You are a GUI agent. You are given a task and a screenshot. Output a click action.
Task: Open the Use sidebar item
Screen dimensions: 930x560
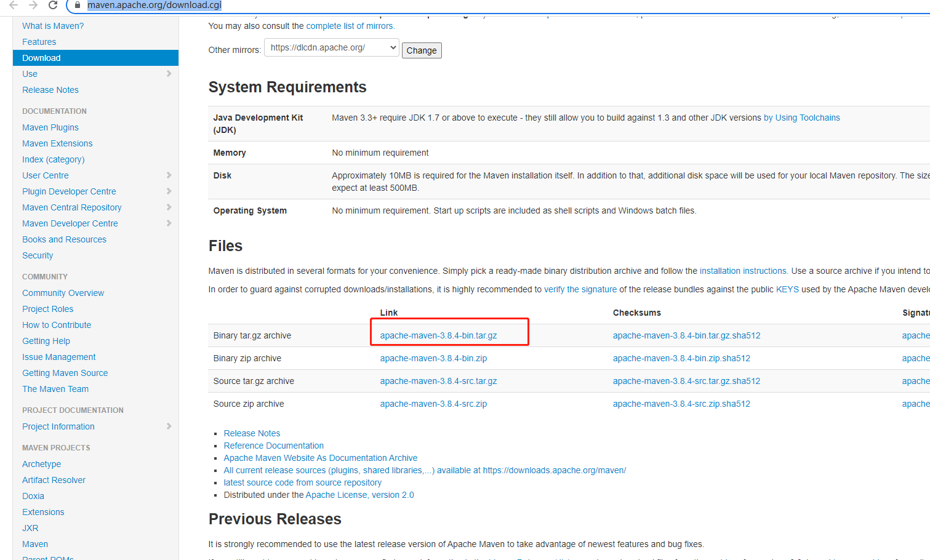point(30,74)
